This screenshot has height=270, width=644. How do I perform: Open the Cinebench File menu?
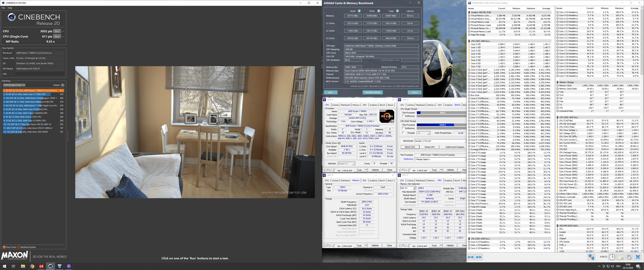pos(3,8)
